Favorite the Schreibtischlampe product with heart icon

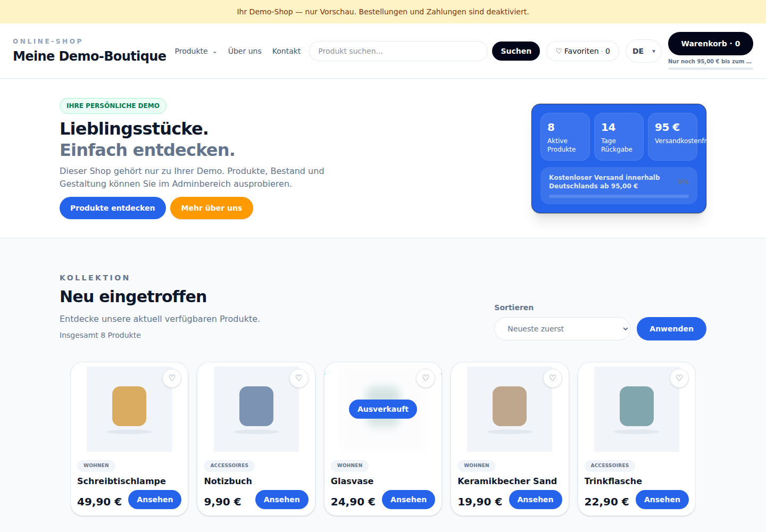[172, 378]
